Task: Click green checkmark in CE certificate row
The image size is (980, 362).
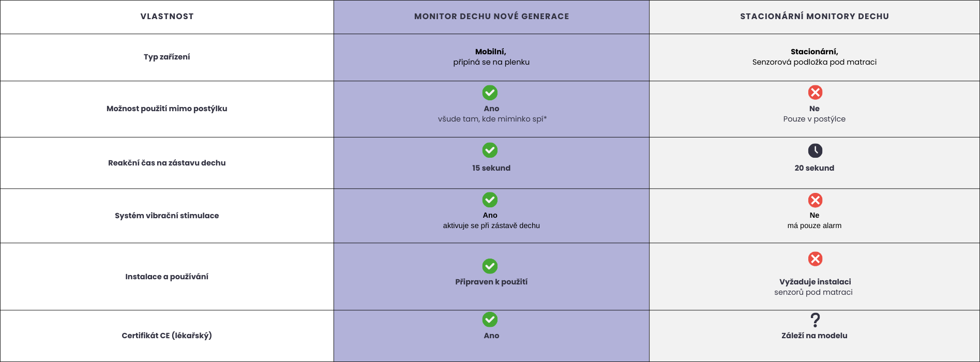Action: coord(490,319)
